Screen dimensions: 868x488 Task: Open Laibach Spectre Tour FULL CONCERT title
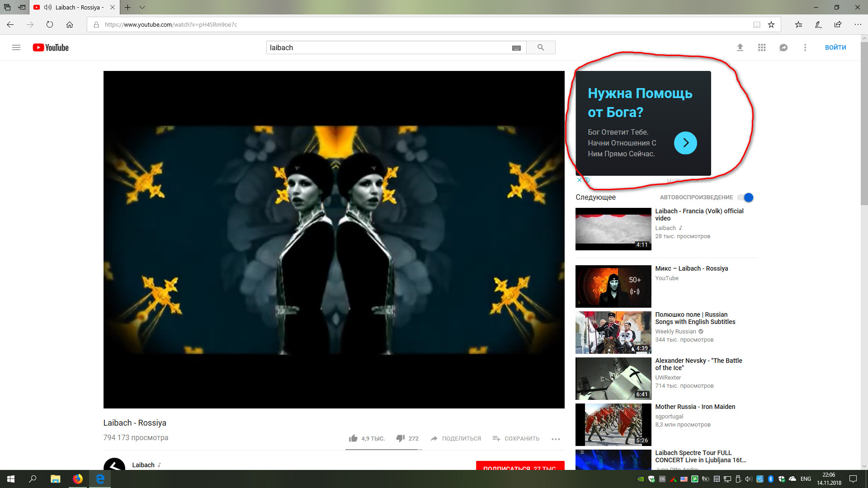(701, 456)
